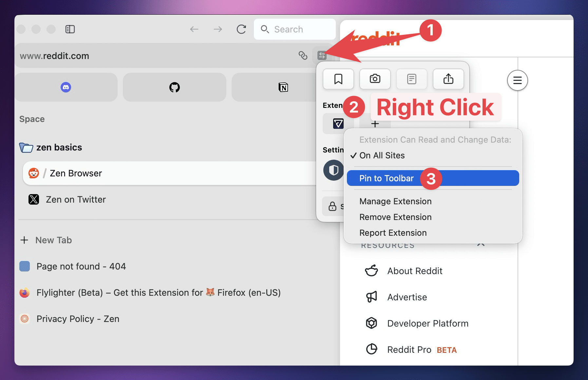Choose Remove Extension from context menu
The width and height of the screenshot is (588, 380).
395,217
